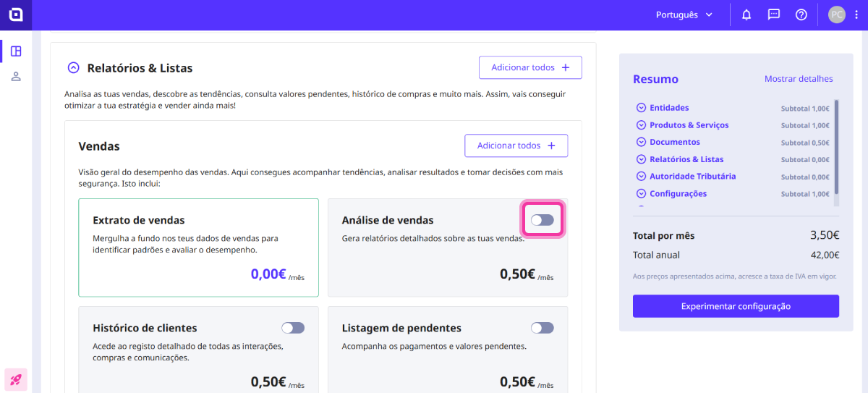Click the app logo in top-left corner
The height and width of the screenshot is (393, 868).
click(16, 14)
